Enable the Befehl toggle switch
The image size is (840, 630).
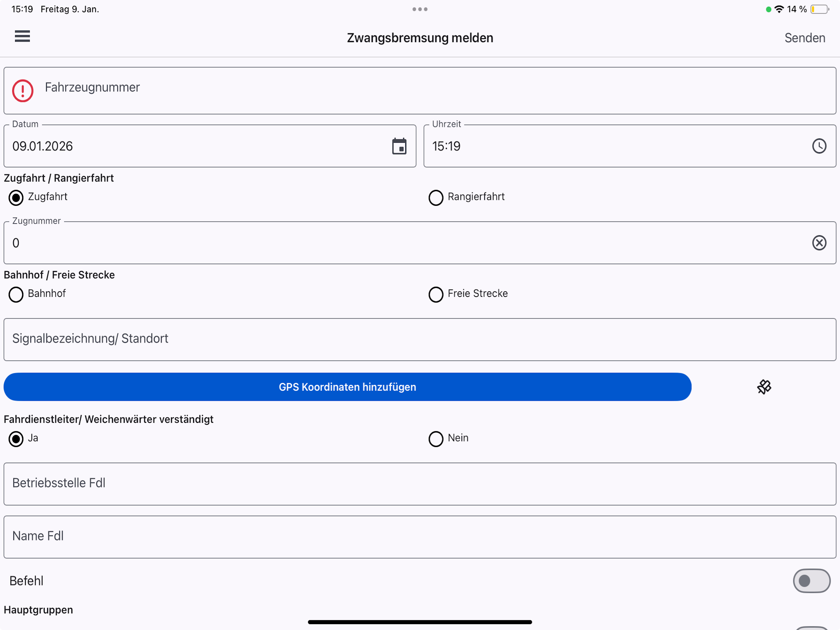pos(811,580)
